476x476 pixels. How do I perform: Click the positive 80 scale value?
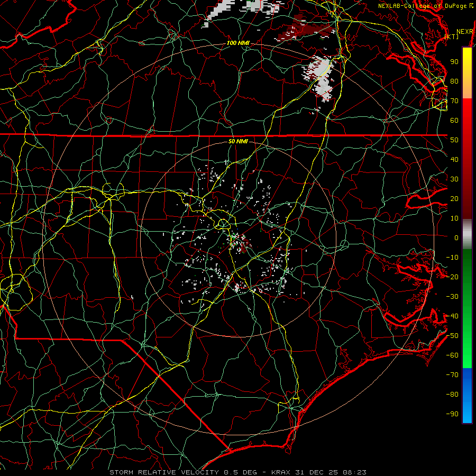(x=454, y=81)
